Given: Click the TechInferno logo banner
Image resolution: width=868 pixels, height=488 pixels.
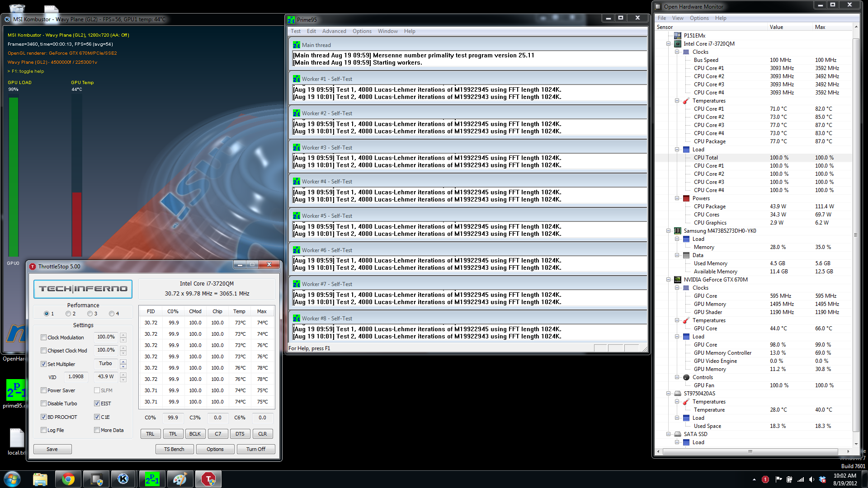Looking at the screenshot, I should point(83,289).
